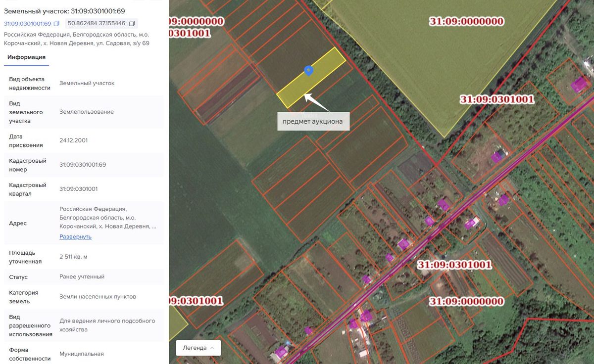The height and width of the screenshot is (364, 594).
Task: Switch to the Информация tab
Action: click(x=26, y=57)
